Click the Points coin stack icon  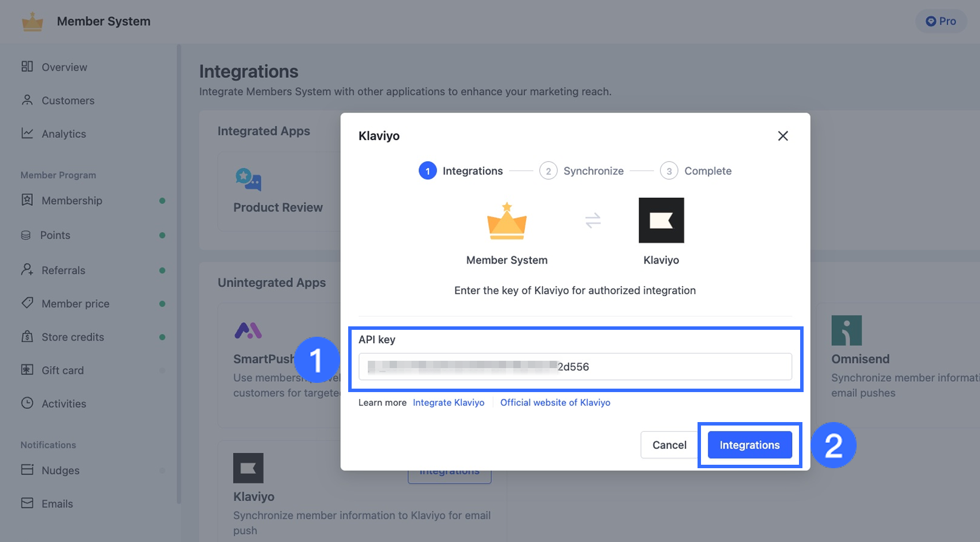coord(26,235)
